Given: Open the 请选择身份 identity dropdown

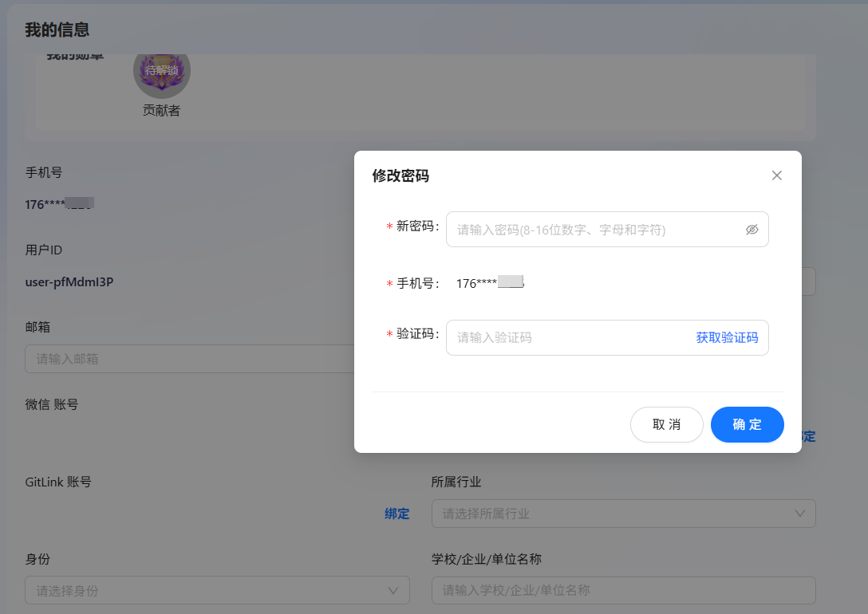Looking at the screenshot, I should click(217, 590).
